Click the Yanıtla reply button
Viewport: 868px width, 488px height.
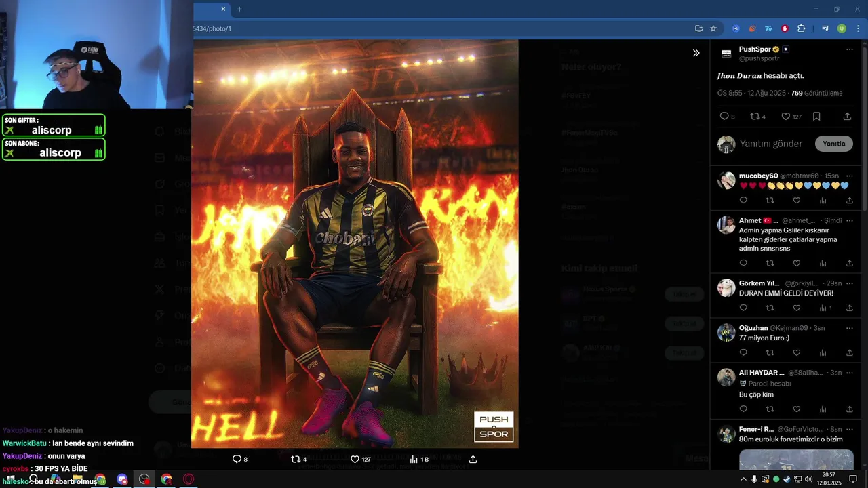tap(833, 144)
